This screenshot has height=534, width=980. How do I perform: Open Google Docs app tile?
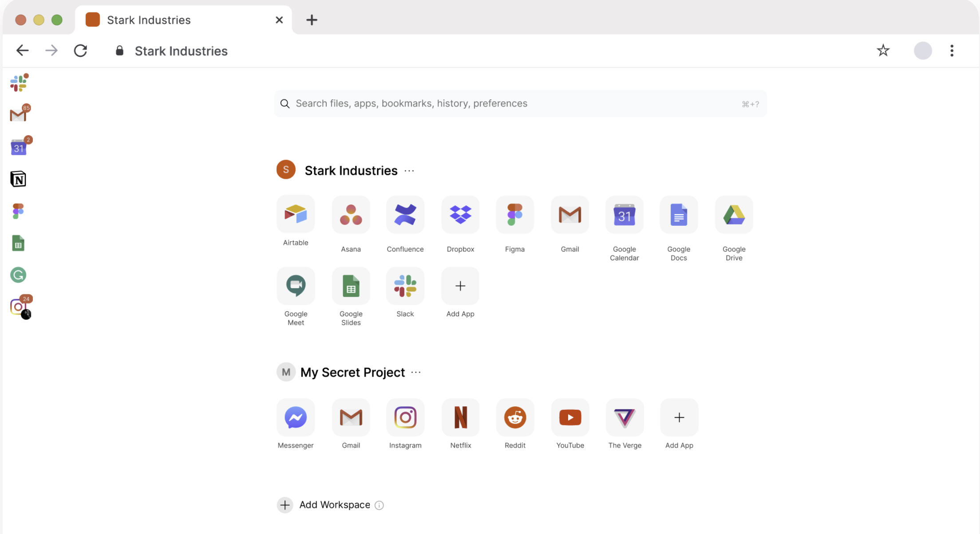click(679, 215)
